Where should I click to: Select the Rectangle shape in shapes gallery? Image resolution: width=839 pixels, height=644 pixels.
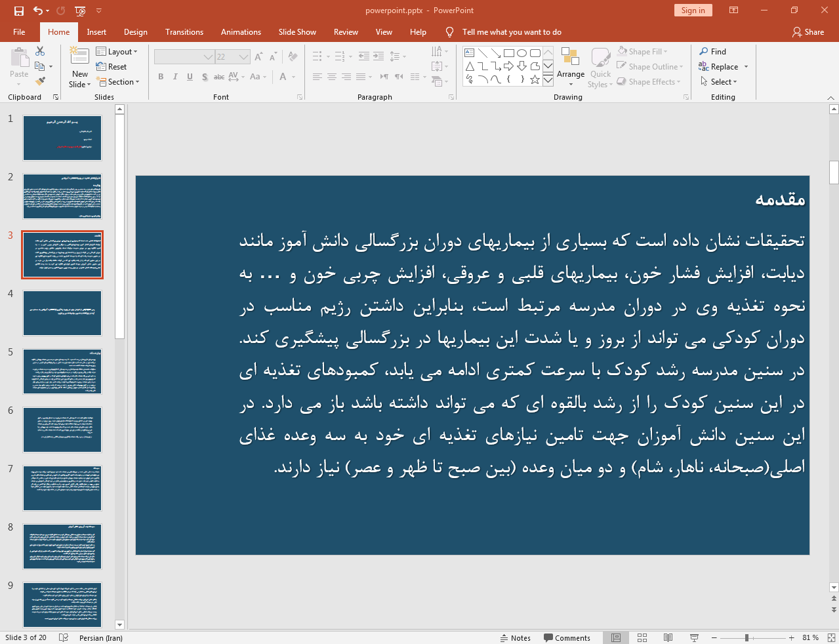(x=509, y=53)
